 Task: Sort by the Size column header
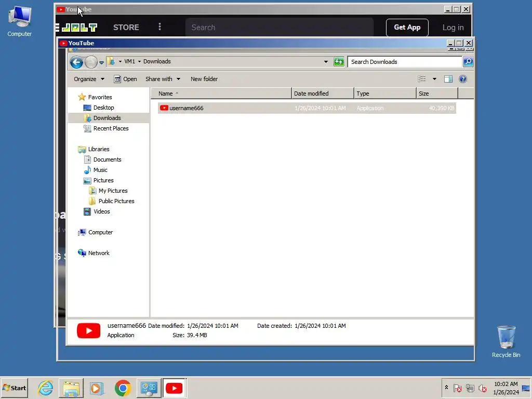[x=437, y=94]
